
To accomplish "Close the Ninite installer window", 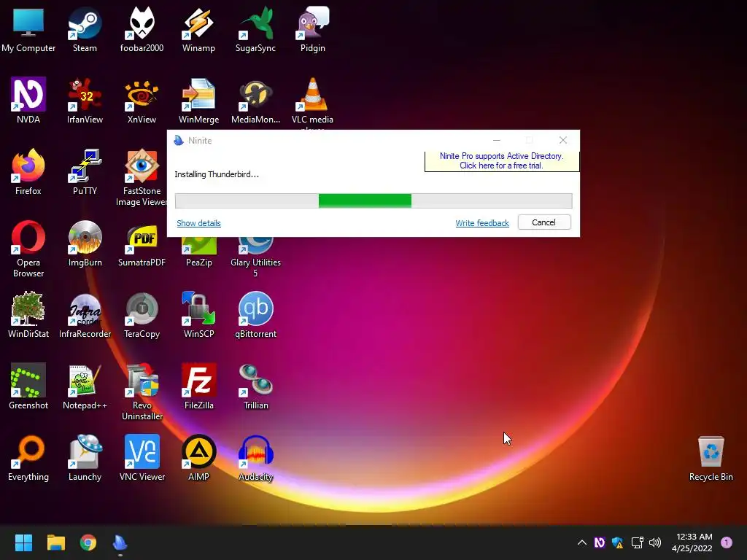I will [x=563, y=140].
